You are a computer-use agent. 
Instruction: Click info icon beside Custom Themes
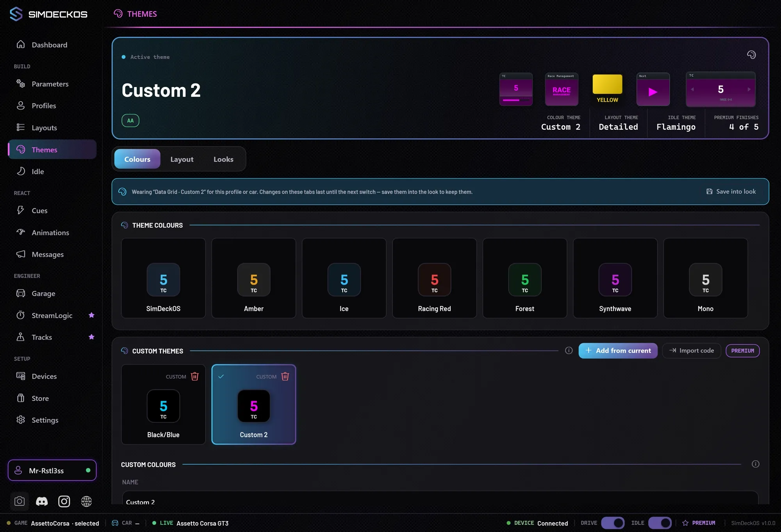pos(569,350)
